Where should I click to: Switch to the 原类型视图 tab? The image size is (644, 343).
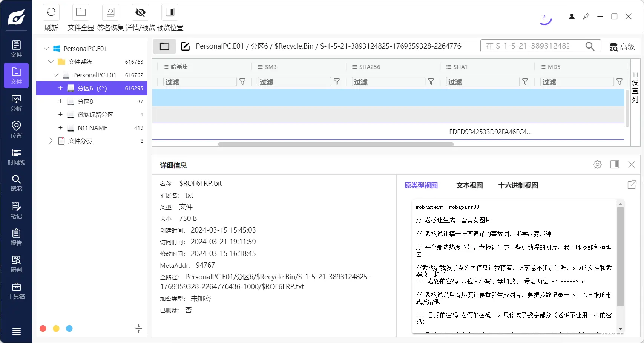pyautogui.click(x=421, y=185)
